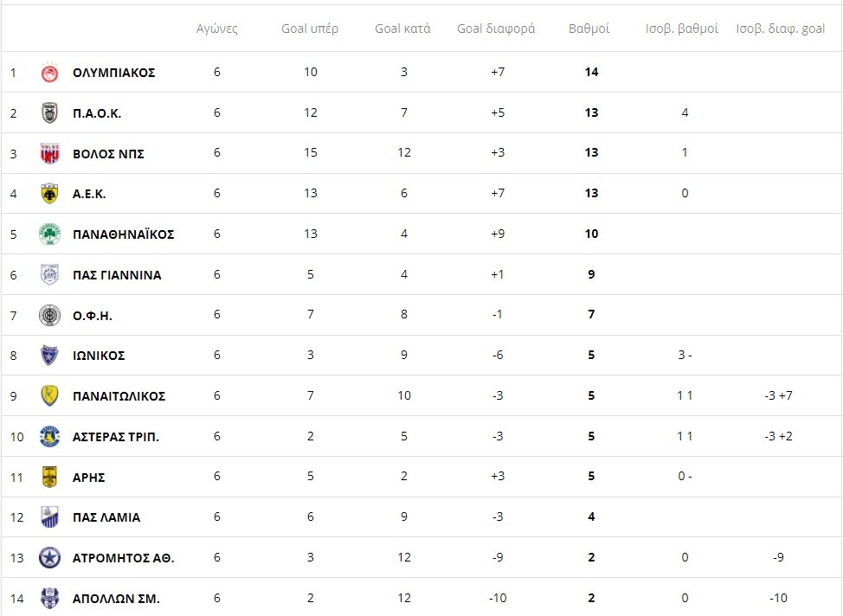Click the Ιωνικός blue shield crest

coord(49,356)
